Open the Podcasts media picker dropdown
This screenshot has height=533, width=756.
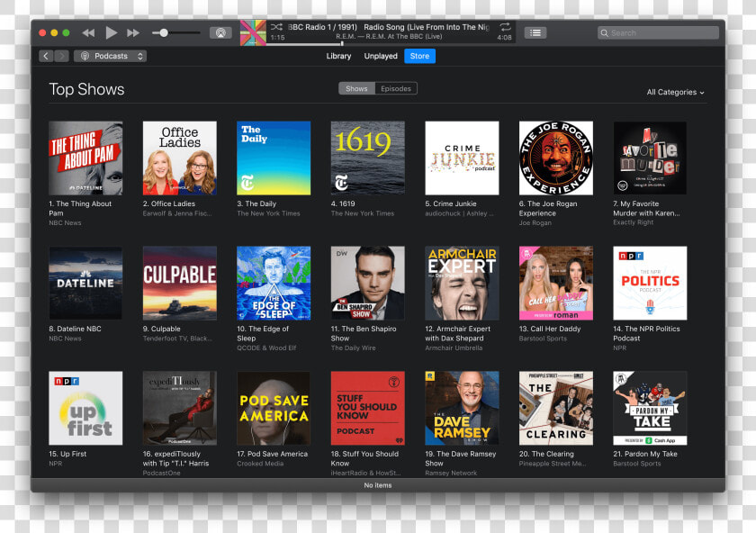pyautogui.click(x=111, y=56)
